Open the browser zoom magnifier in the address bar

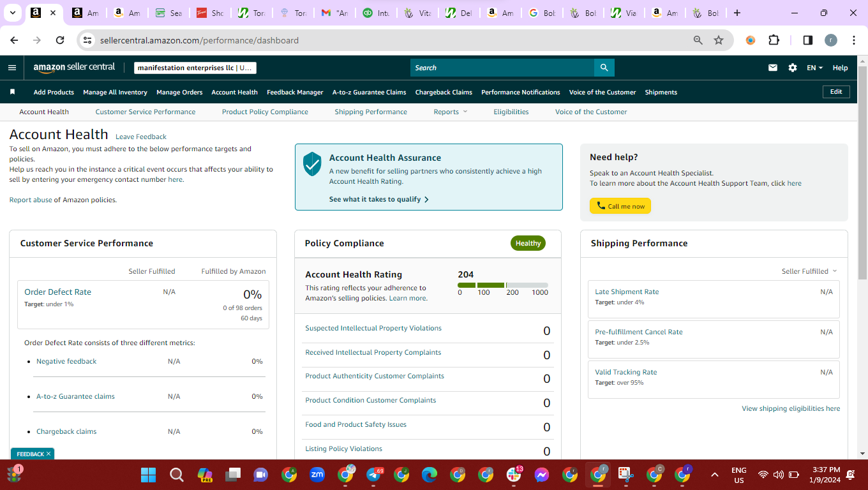698,40
